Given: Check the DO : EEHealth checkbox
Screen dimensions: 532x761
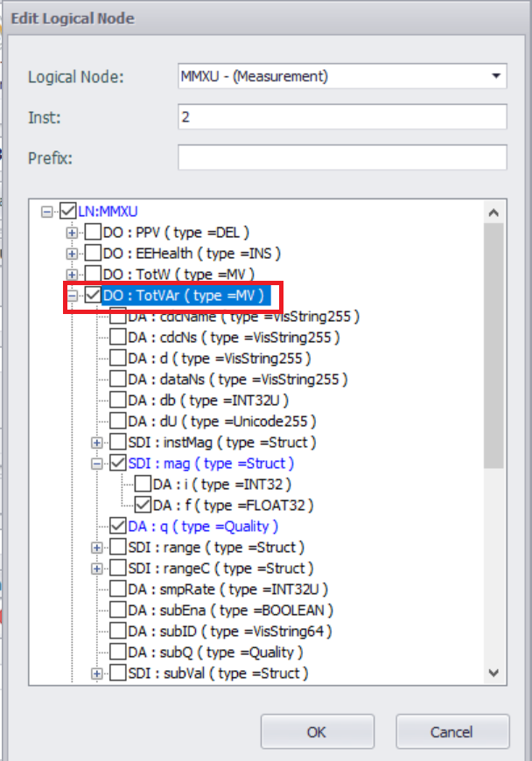Looking at the screenshot, I should [93, 254].
